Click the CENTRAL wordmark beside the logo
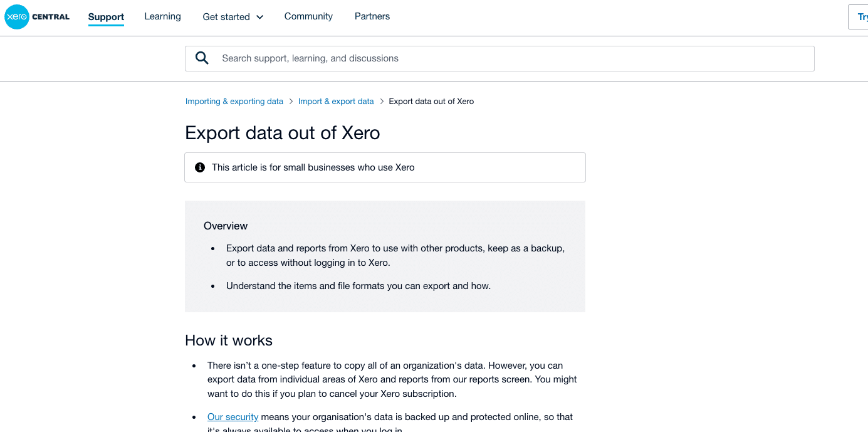The height and width of the screenshot is (432, 868). [51, 17]
